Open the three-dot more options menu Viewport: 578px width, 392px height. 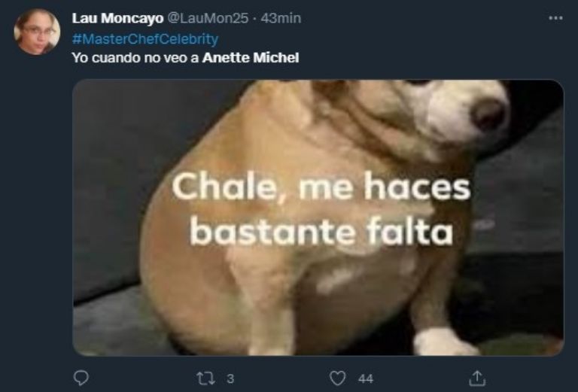coord(555,18)
